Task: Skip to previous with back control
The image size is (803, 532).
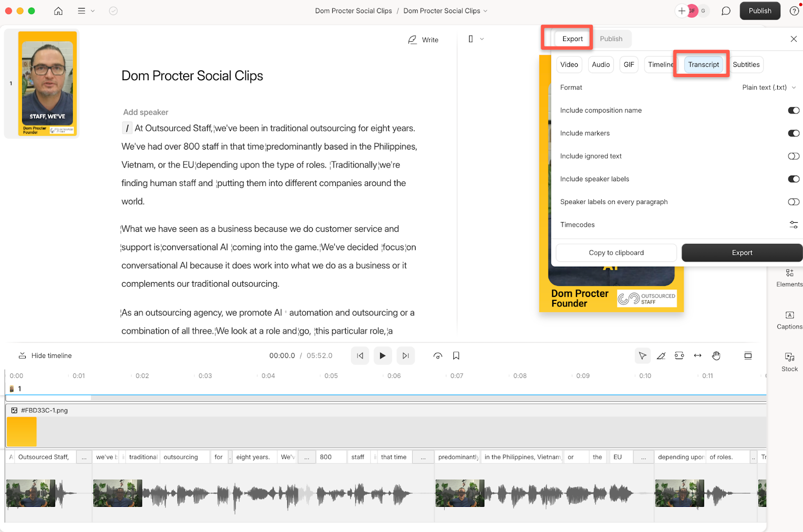Action: coord(360,356)
